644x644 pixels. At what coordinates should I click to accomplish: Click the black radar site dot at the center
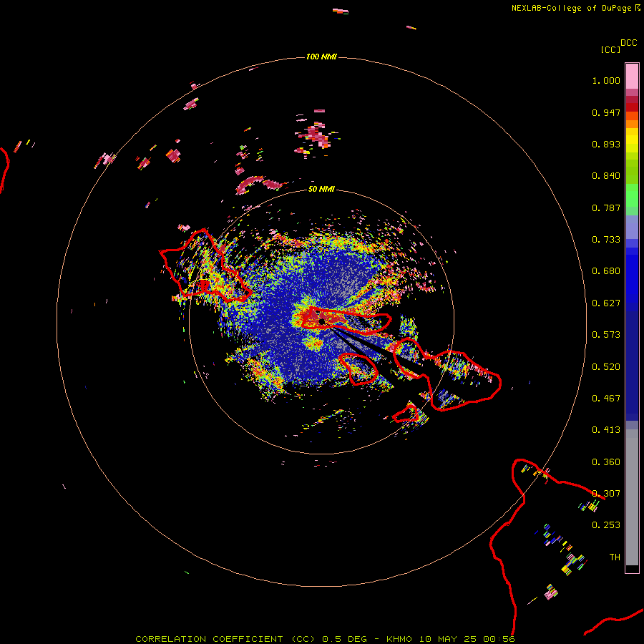coord(322,321)
